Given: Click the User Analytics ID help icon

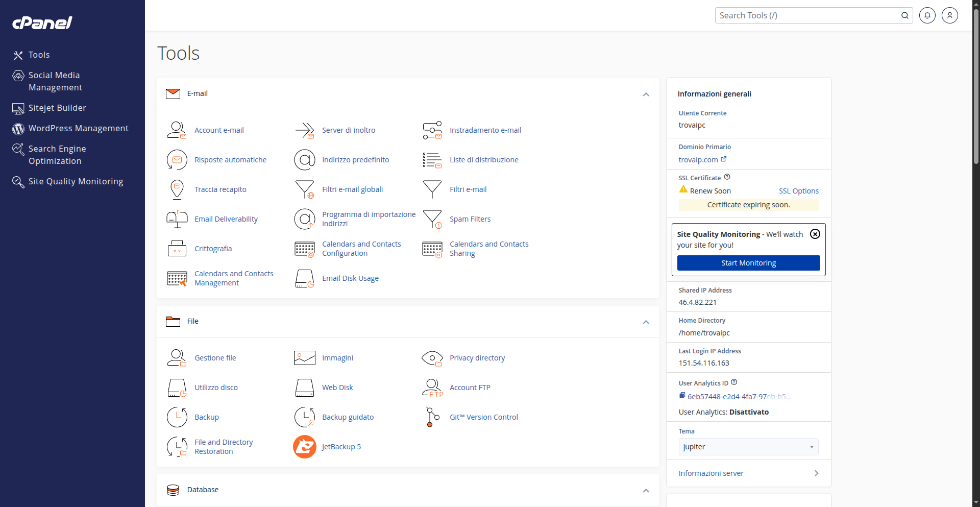Looking at the screenshot, I should click(734, 382).
